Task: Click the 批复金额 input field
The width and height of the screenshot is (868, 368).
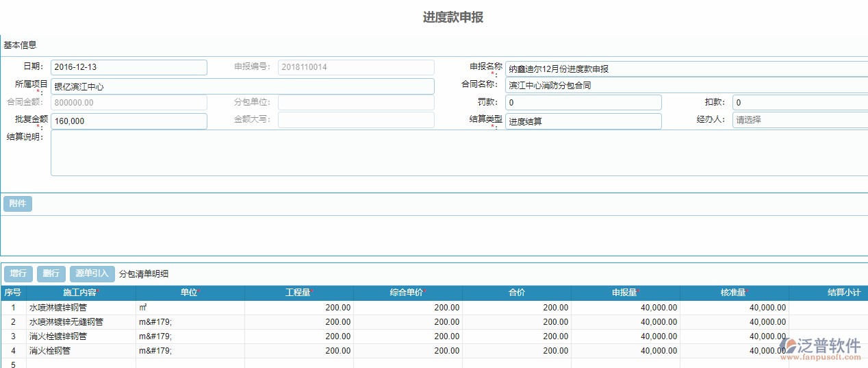Action: (x=129, y=121)
